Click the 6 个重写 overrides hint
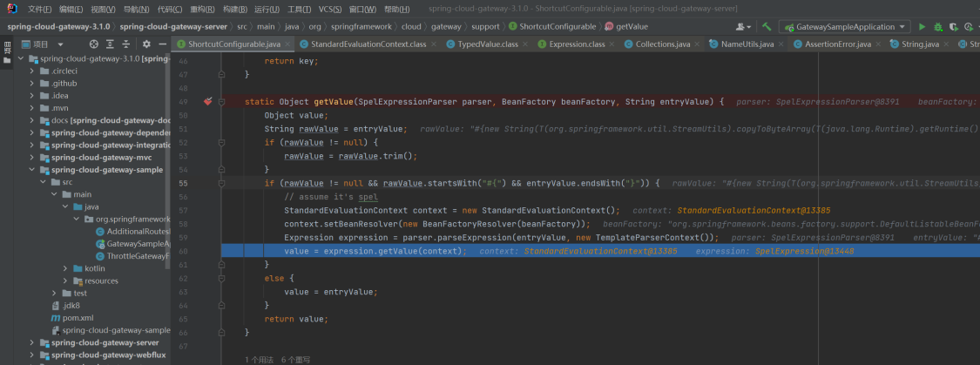Screen dimensions: 980x365 295,360
